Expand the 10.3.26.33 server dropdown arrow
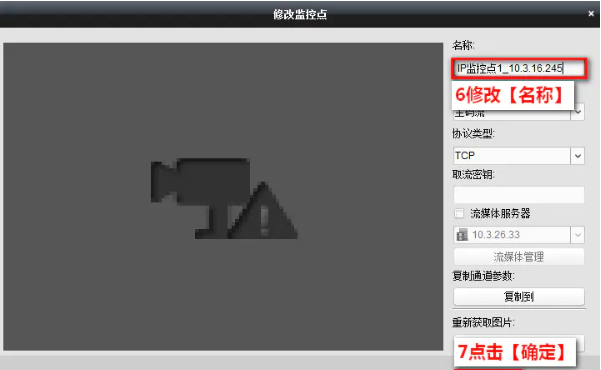Screen dimensions: 601x370 coord(578,235)
